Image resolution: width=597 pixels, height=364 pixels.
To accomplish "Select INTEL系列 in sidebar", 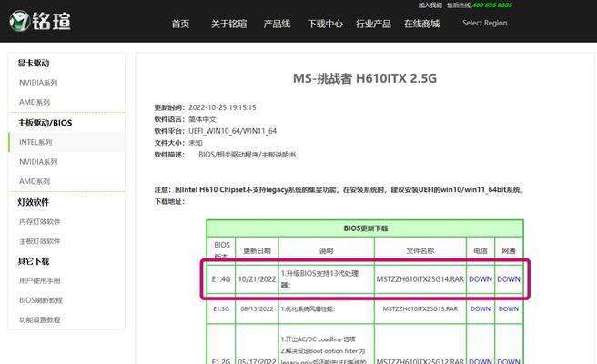I will click(x=66, y=142).
